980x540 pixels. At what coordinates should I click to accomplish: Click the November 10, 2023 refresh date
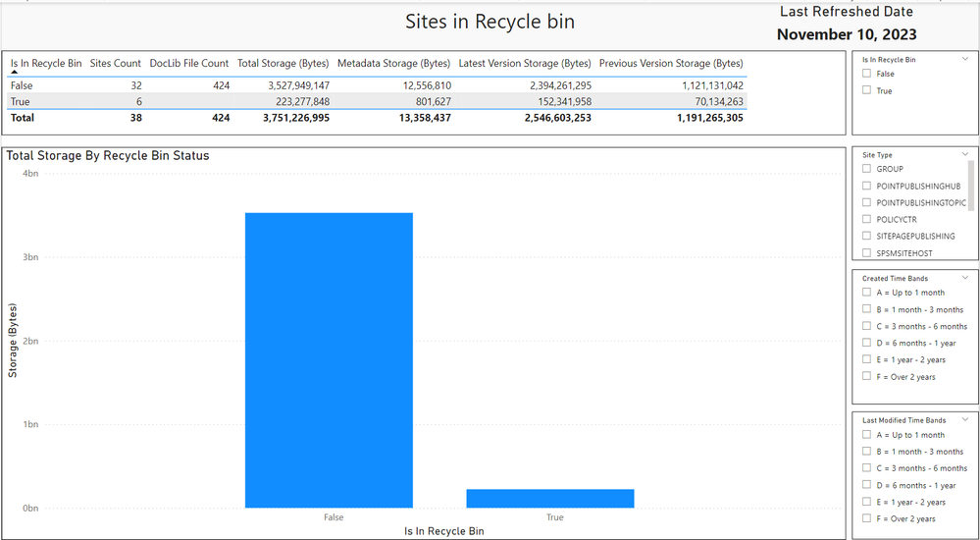(847, 34)
